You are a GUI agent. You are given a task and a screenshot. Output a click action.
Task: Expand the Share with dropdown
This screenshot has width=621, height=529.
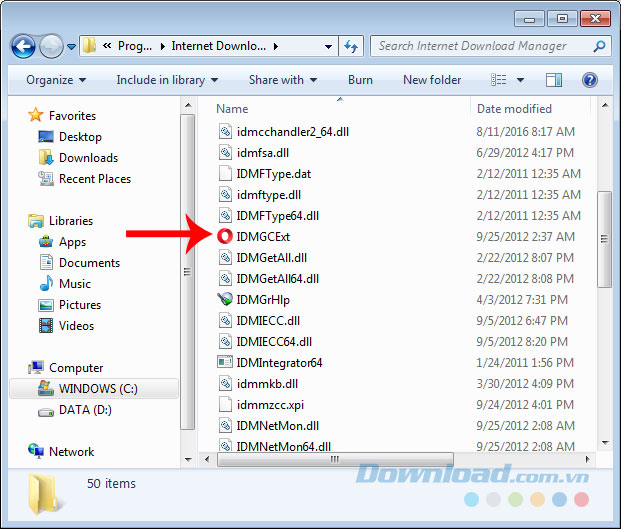[283, 80]
